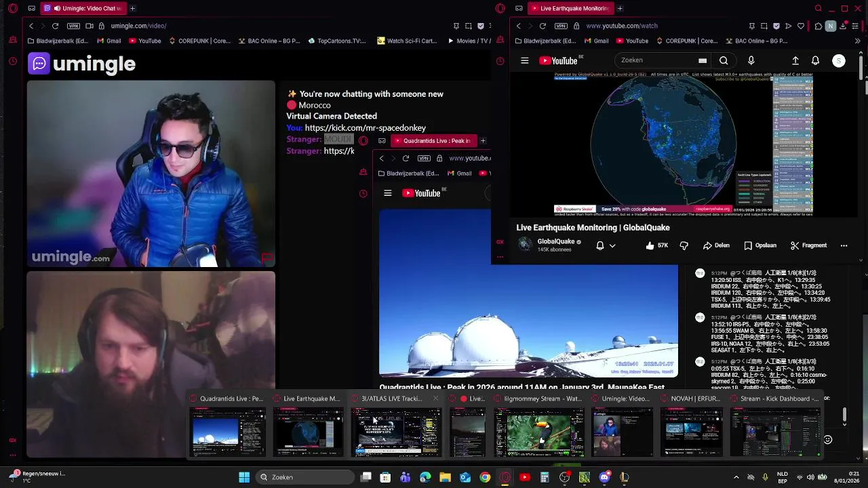This screenshot has height=488, width=868.
Task: Click the kick.com/mr-spacedonkey chat link
Action: coord(365,127)
